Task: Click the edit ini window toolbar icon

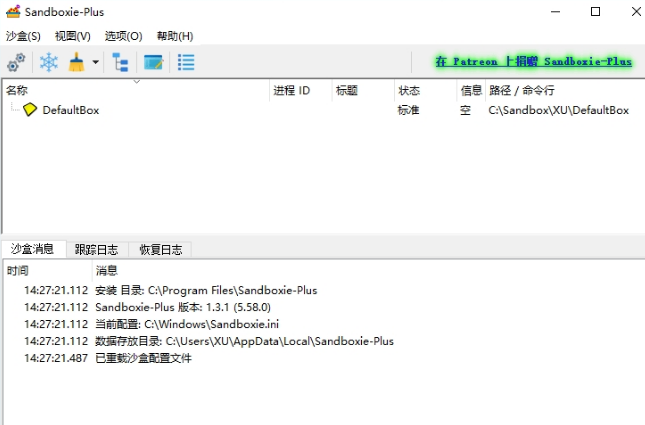Action: 153,63
